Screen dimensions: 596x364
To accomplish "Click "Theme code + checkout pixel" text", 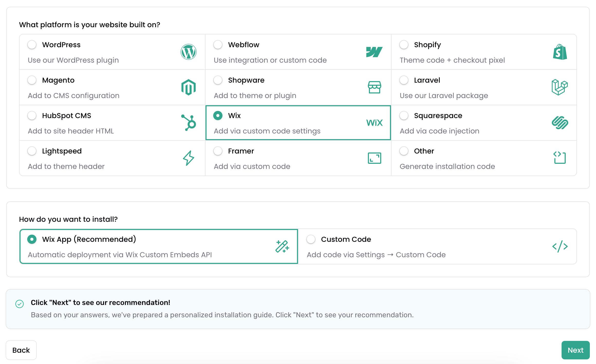I will [x=452, y=60].
